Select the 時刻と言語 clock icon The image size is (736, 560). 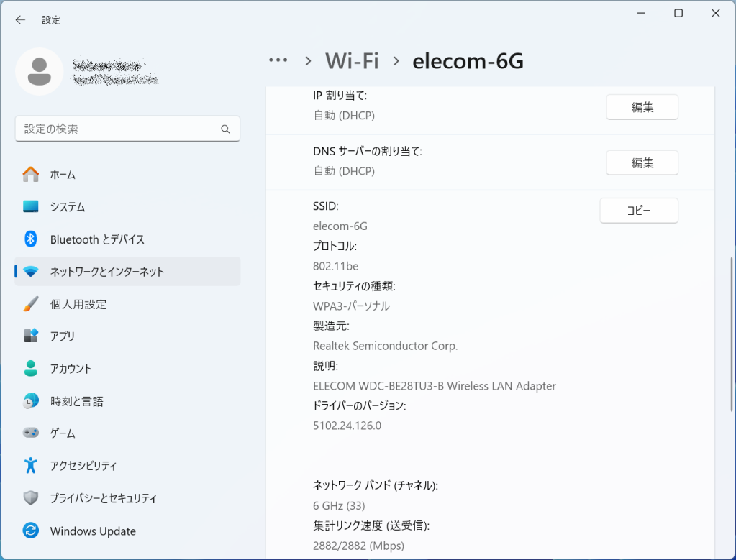pyautogui.click(x=29, y=400)
